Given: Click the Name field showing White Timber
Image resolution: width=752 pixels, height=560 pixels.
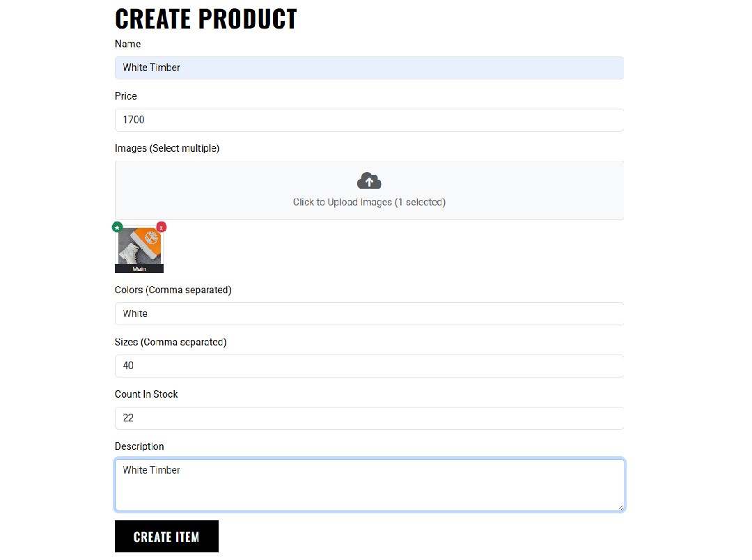Looking at the screenshot, I should tap(368, 68).
